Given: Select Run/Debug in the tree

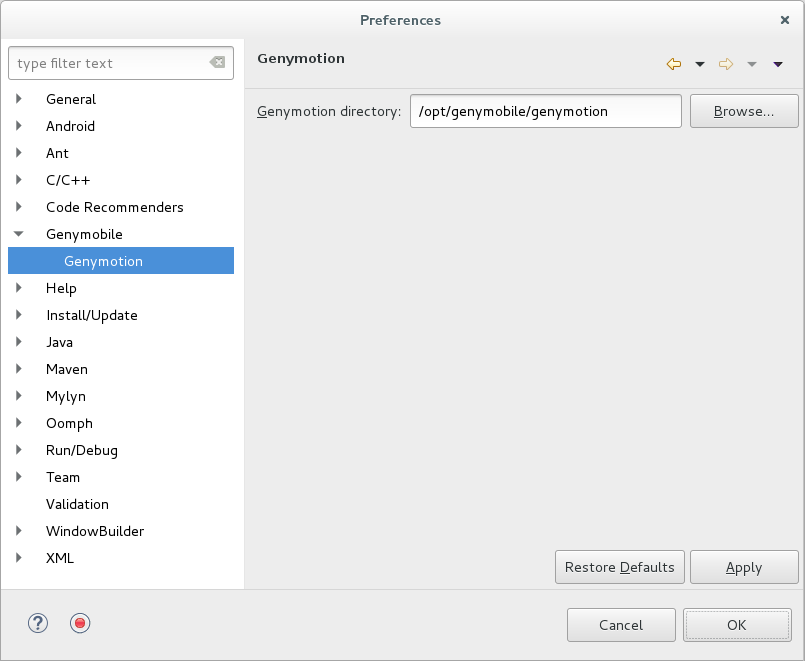Looking at the screenshot, I should pos(82,450).
